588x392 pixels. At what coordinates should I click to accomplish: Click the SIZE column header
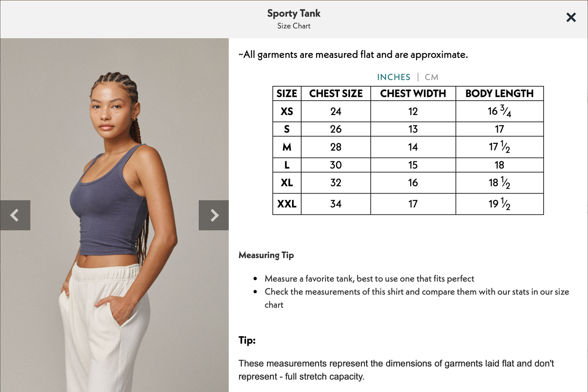pyautogui.click(x=287, y=94)
